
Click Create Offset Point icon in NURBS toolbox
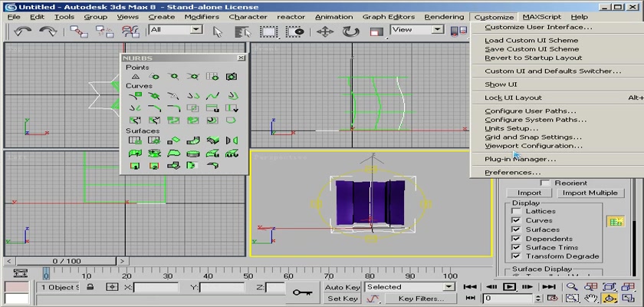point(154,77)
